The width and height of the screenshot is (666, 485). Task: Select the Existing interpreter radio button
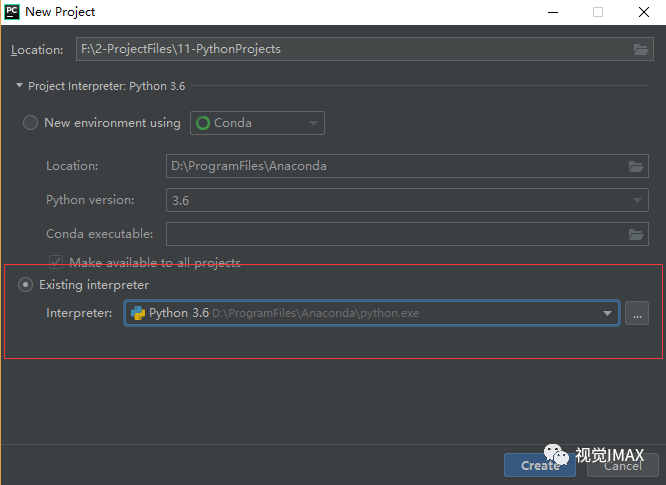coord(25,285)
